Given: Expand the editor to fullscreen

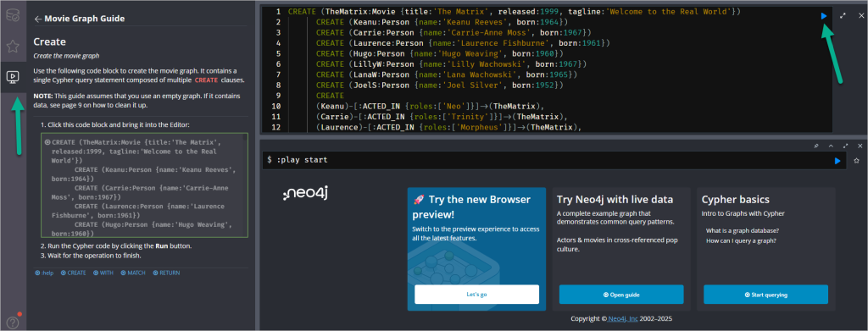Looking at the screenshot, I should point(843,16).
